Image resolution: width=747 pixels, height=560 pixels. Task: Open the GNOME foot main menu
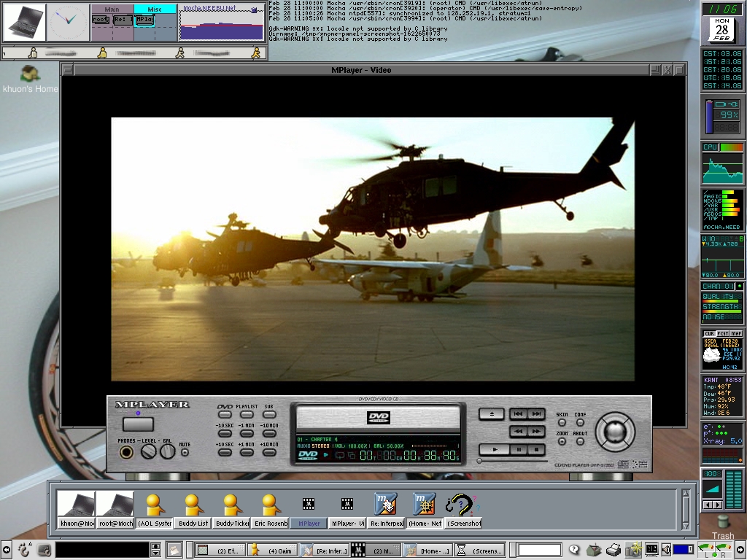23,550
